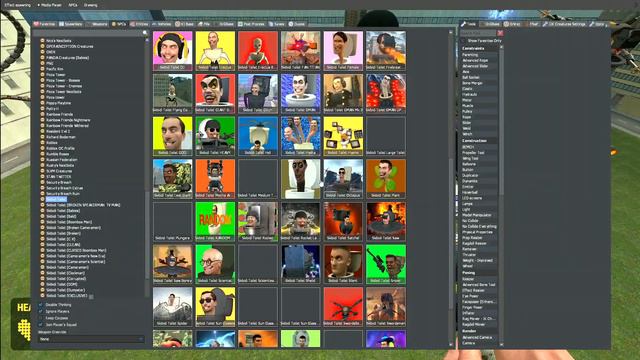Spawn the Skibidi Toilet Female NPC
640x360 pixels.
click(343, 51)
